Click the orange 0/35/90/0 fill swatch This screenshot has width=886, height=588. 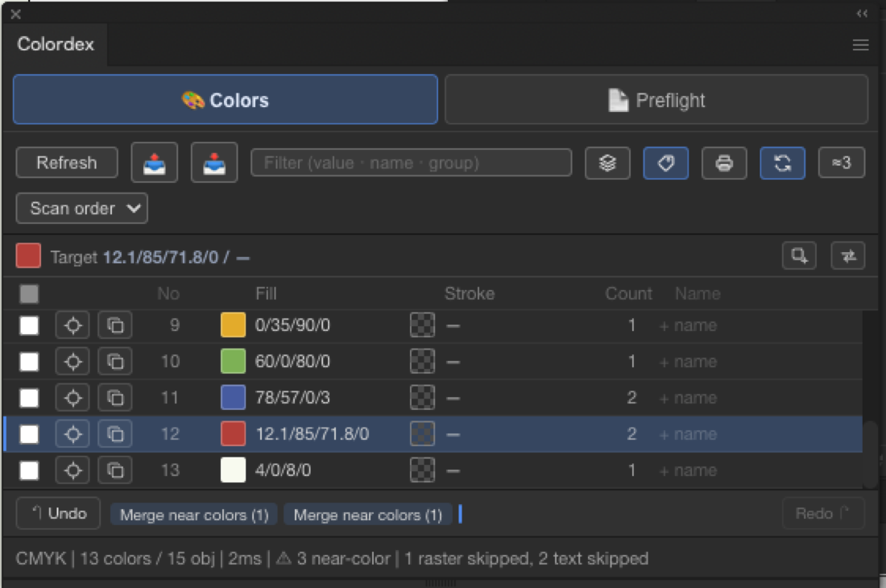click(x=233, y=325)
